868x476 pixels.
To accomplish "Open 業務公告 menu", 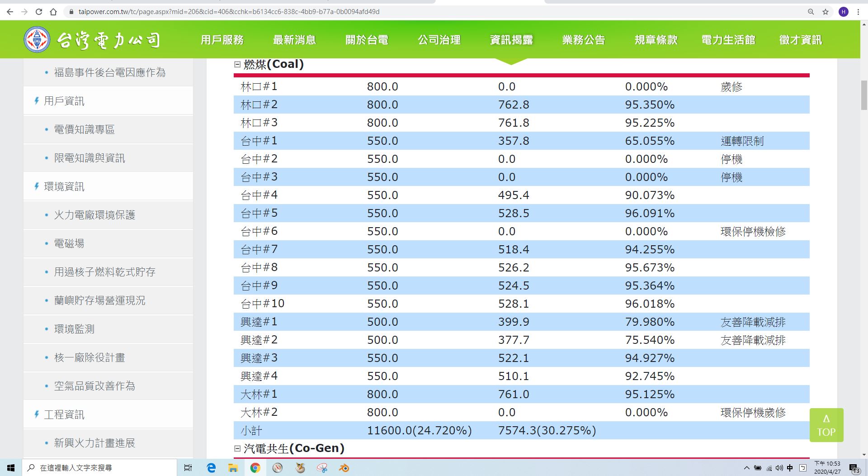I will 584,40.
